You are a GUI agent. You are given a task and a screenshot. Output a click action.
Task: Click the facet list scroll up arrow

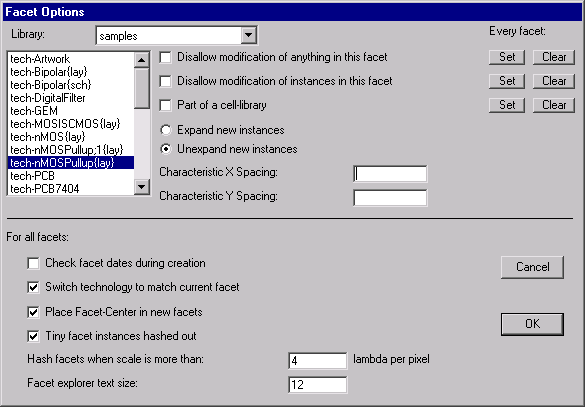coord(142,60)
